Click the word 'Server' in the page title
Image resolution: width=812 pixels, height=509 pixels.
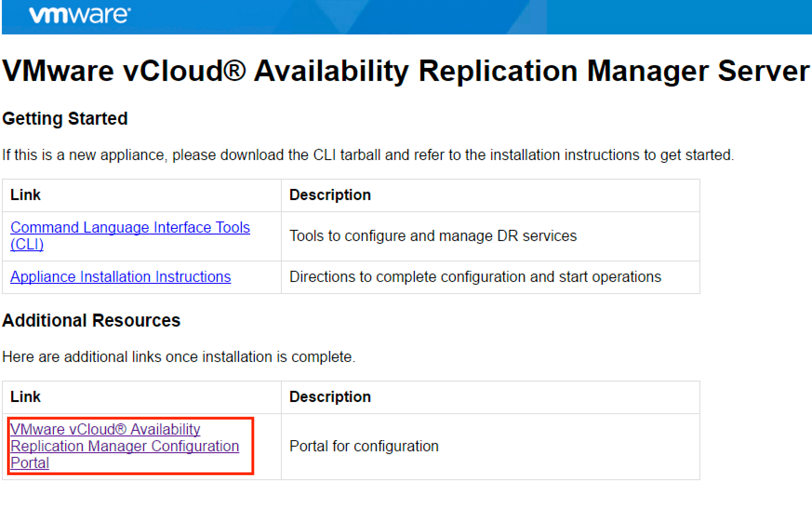(763, 71)
